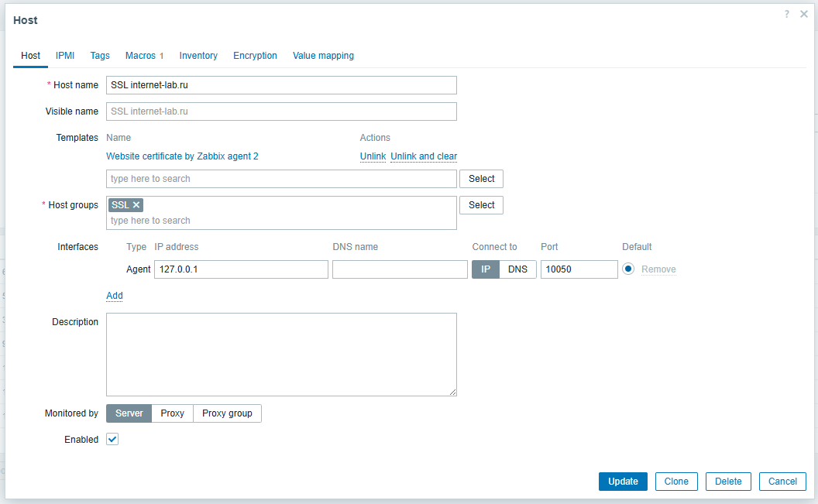Select Proxy group monitoring option
The width and height of the screenshot is (818, 504).
[227, 413]
